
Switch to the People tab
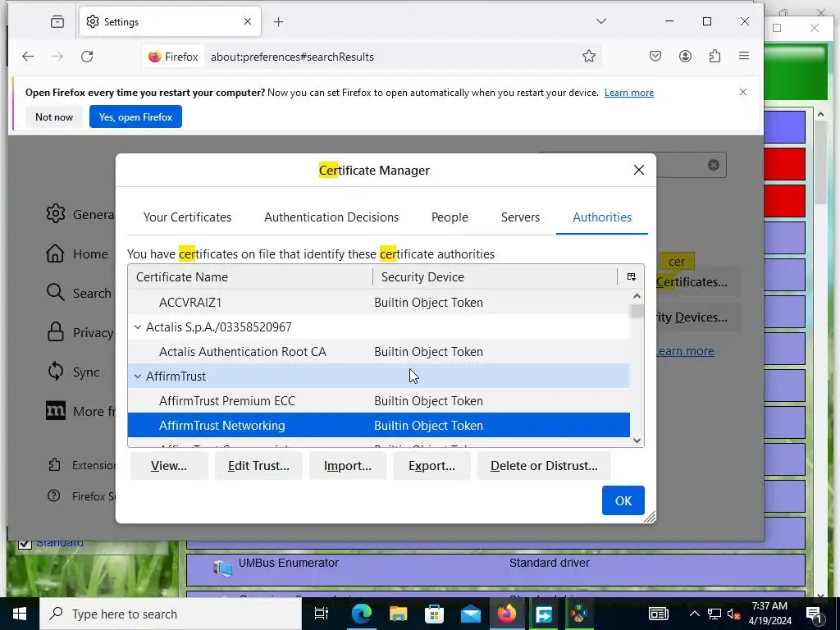450,217
